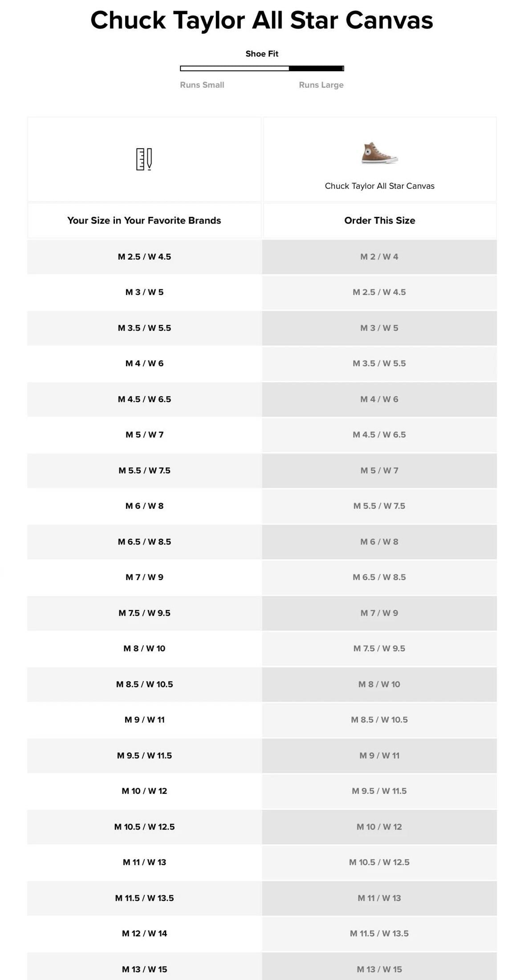Choose the M 5 / W 7 brand size row

[144, 435]
